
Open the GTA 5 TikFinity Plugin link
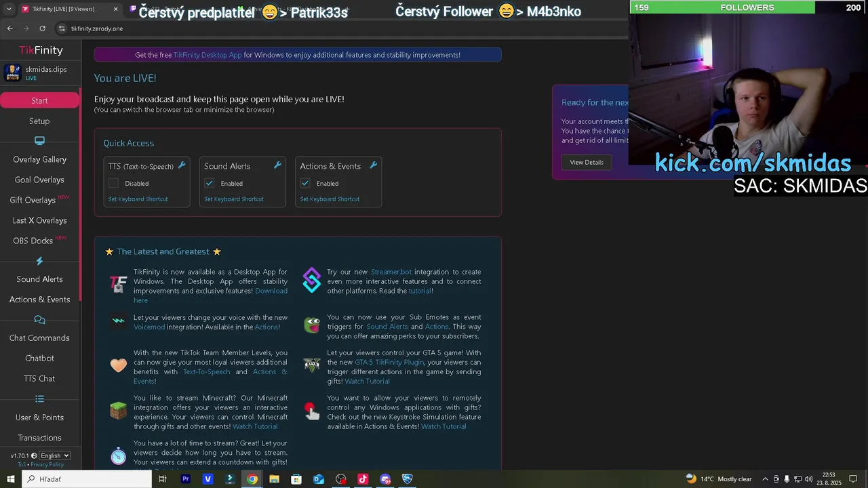(389, 362)
